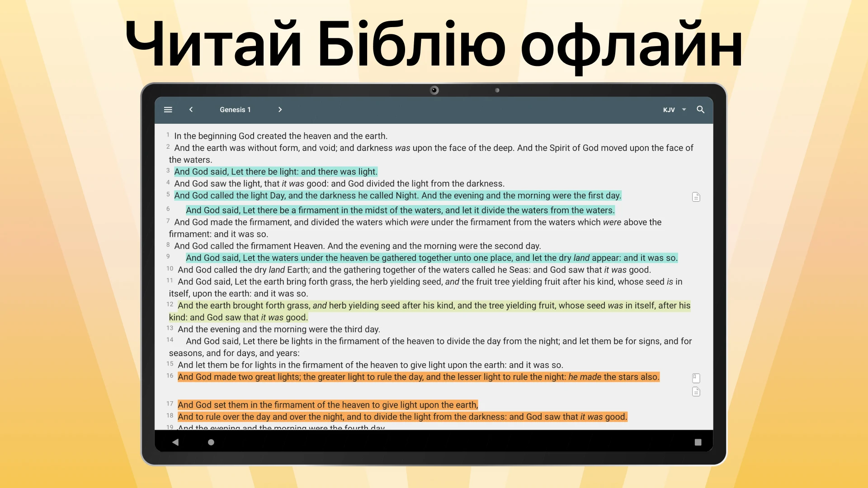This screenshot has width=868, height=488.
Task: Tap highlighted verse 9 'waters under the heaven'
Action: pyautogui.click(x=432, y=258)
